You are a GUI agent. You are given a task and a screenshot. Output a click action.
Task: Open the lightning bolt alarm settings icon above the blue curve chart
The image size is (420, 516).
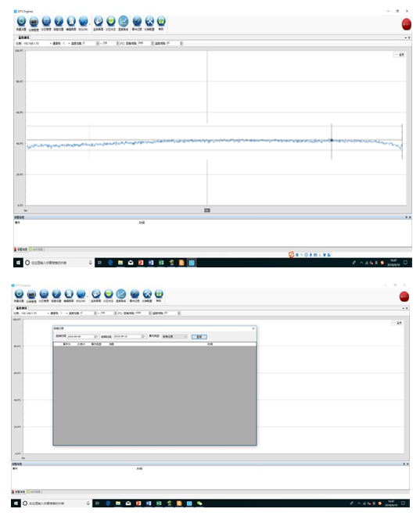tap(59, 22)
